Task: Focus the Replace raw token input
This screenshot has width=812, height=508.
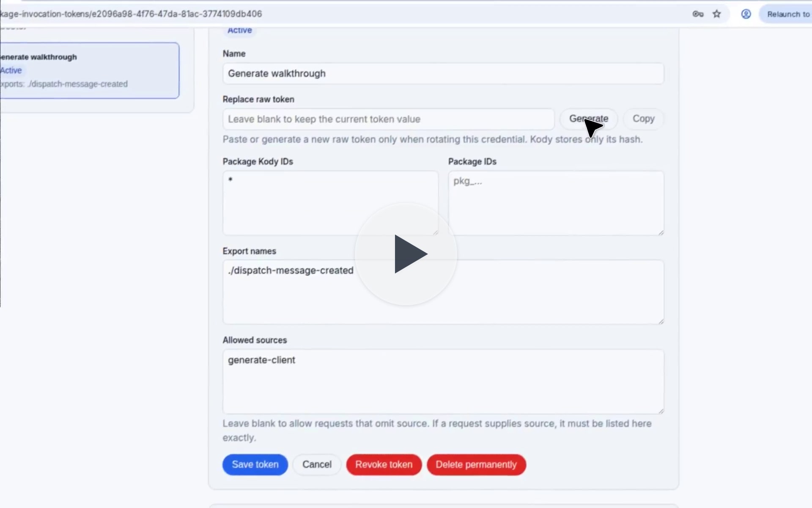Action: tap(388, 119)
